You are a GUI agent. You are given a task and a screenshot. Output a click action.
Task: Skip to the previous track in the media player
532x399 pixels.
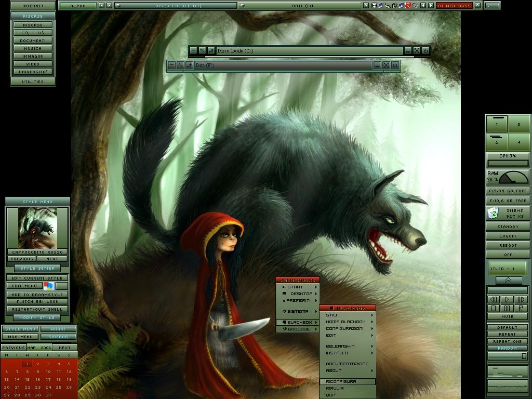pos(494,299)
